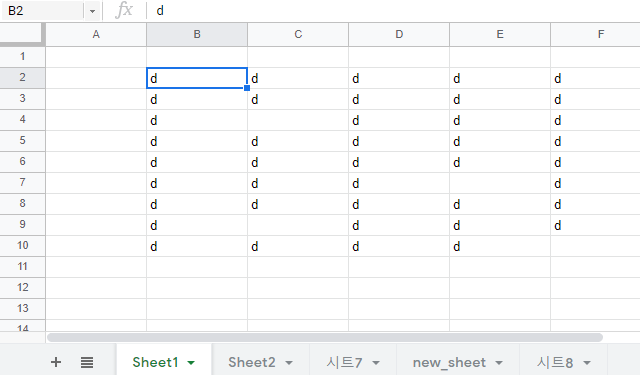640x375 pixels.
Task: Click the blue fill handle of B2
Action: click(247, 88)
